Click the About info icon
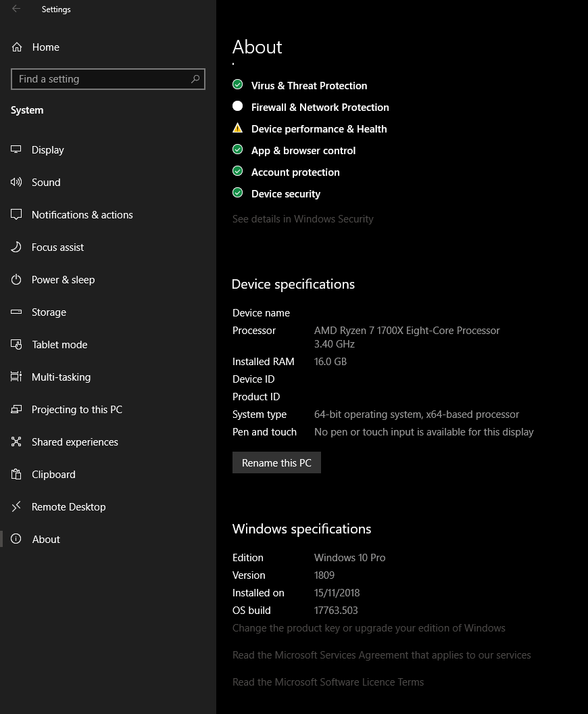The height and width of the screenshot is (714, 588). pyautogui.click(x=16, y=539)
